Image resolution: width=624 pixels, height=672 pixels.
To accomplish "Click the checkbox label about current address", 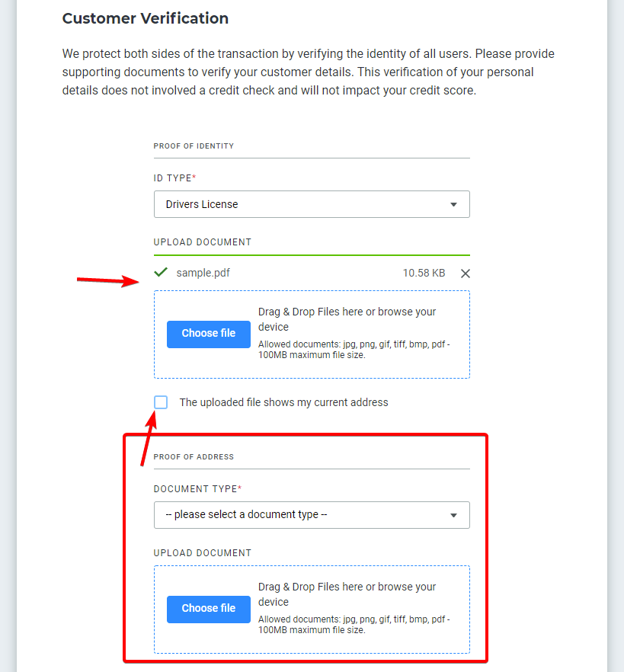I will pyautogui.click(x=283, y=402).
